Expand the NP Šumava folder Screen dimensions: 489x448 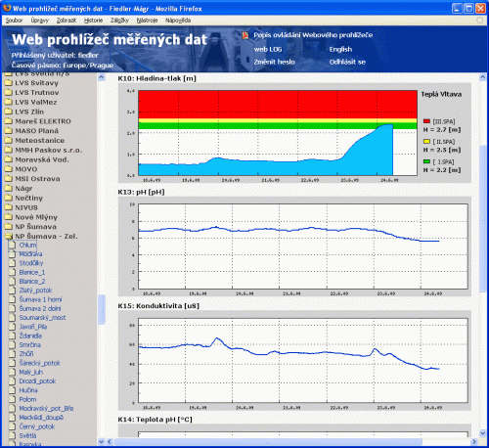click(x=8, y=227)
